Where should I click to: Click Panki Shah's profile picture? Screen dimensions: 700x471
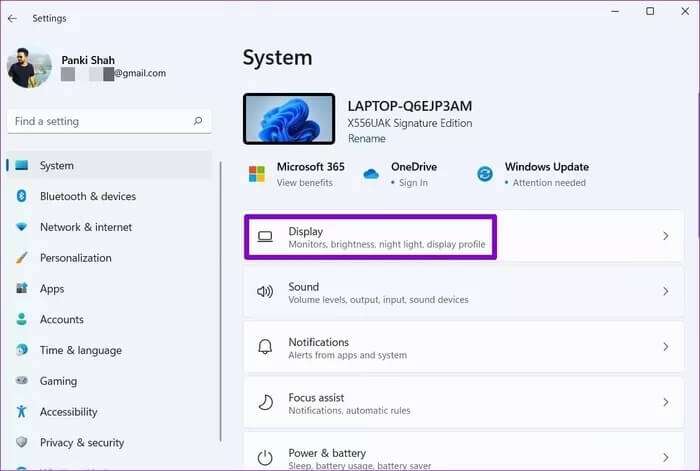tap(29, 68)
